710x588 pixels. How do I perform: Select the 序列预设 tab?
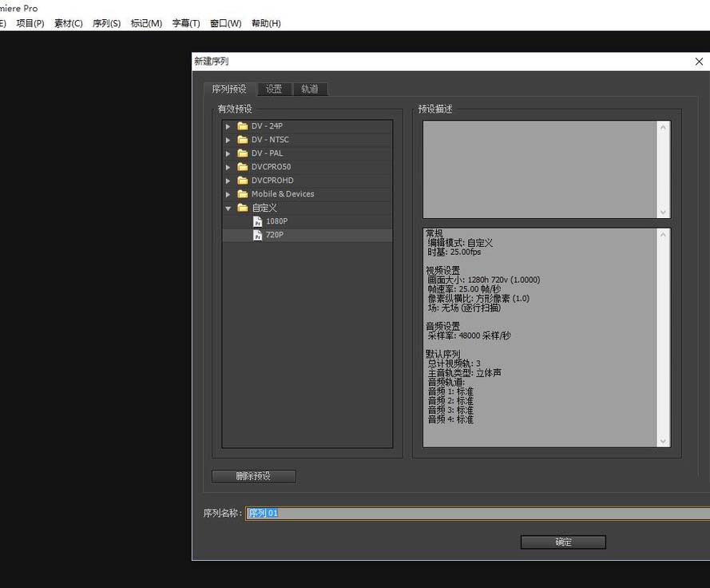[230, 89]
